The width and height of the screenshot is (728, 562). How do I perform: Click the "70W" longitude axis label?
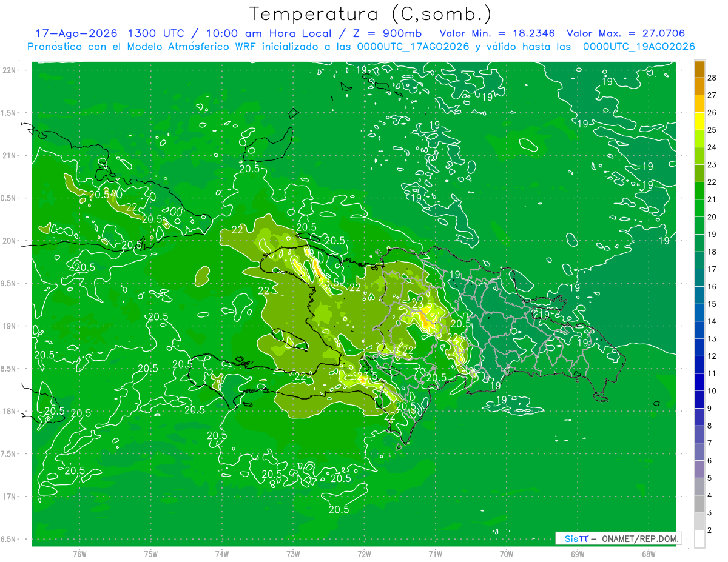pos(507,554)
